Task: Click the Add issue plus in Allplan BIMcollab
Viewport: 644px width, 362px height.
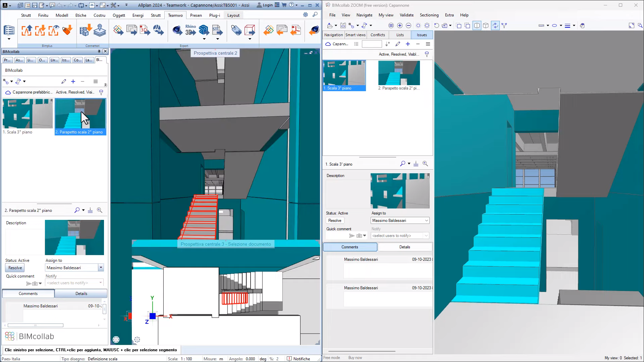Action: 73,81
